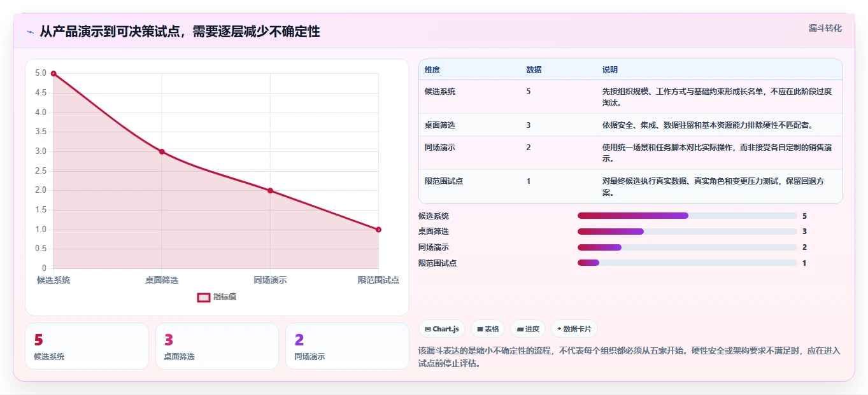Open the 桌面筛选 data card showing 3
The width and height of the screenshot is (868, 395).
[217, 346]
